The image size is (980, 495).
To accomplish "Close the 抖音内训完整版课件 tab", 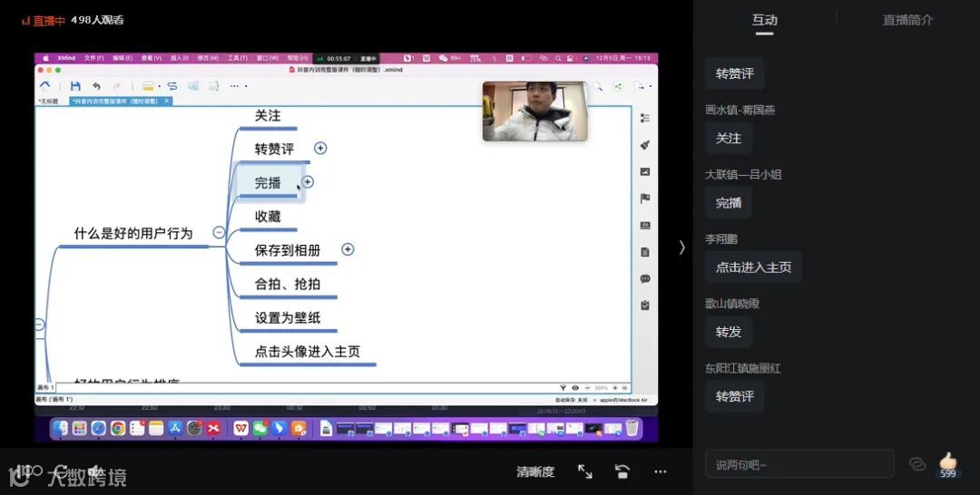I will pyautogui.click(x=167, y=102).
